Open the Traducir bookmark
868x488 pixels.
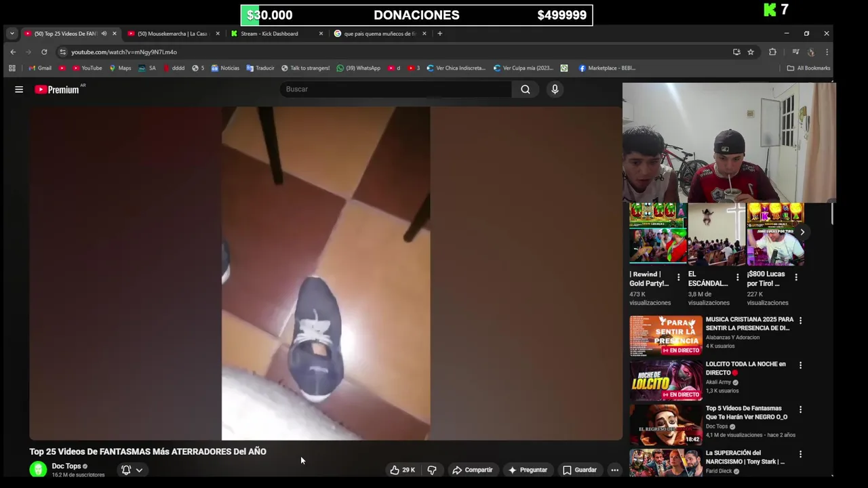(260, 68)
